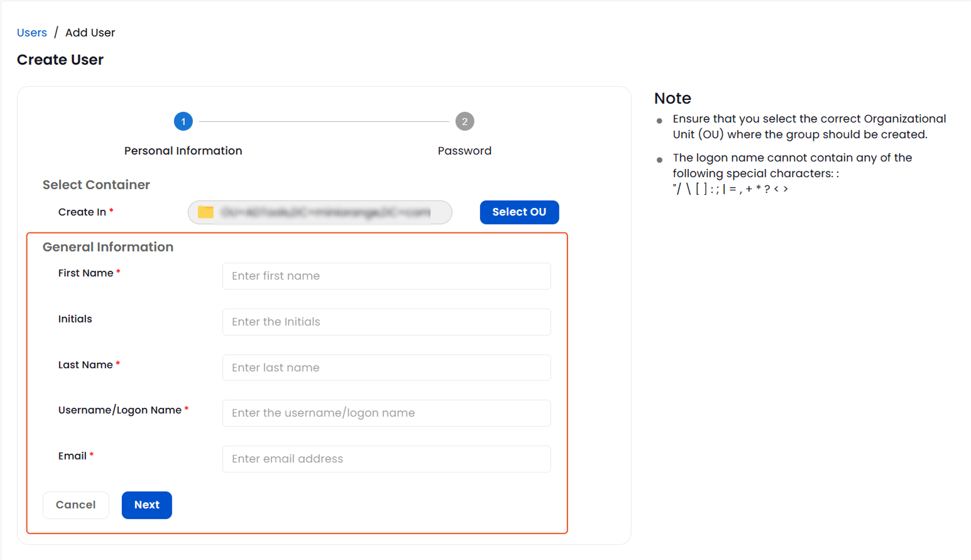This screenshot has width=971, height=560.
Task: Click the red asterisk next to First Name
Action: 118,270
